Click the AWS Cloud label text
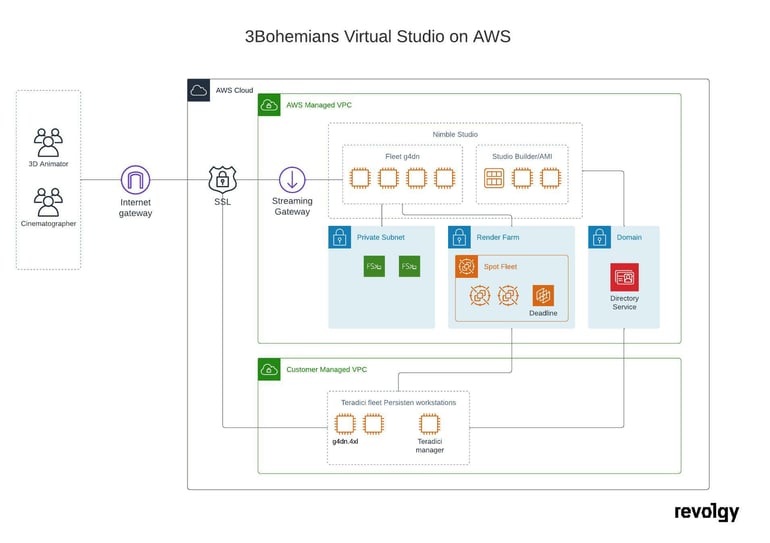The image size is (770, 543). tap(234, 90)
